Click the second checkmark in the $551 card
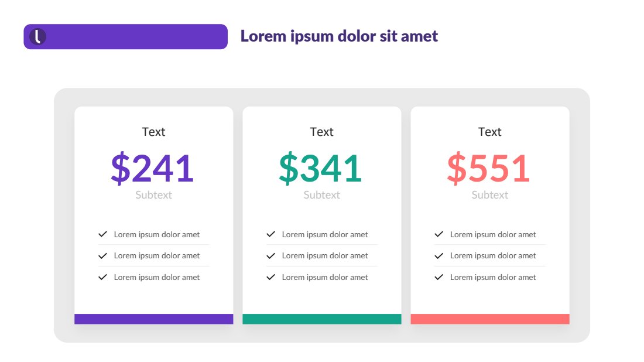This screenshot has width=644, height=362. tap(439, 255)
